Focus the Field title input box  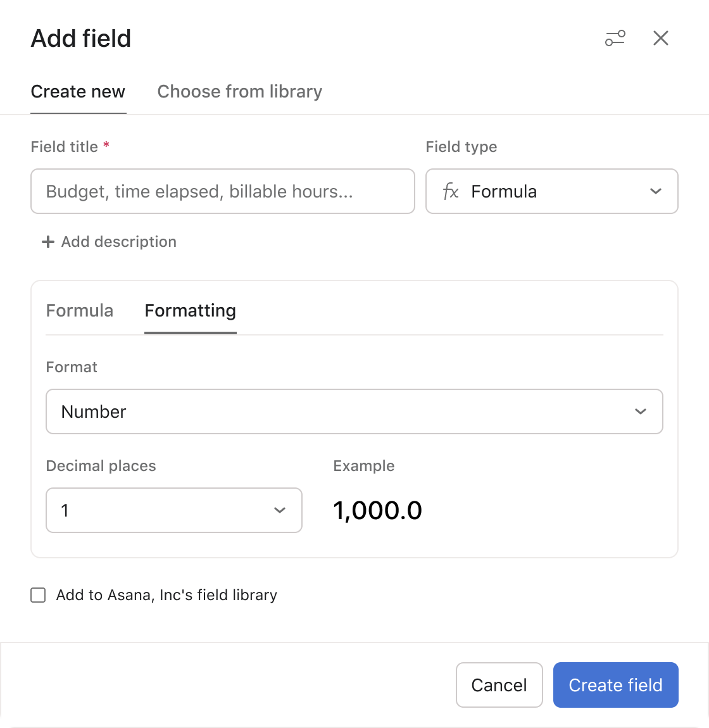click(222, 191)
